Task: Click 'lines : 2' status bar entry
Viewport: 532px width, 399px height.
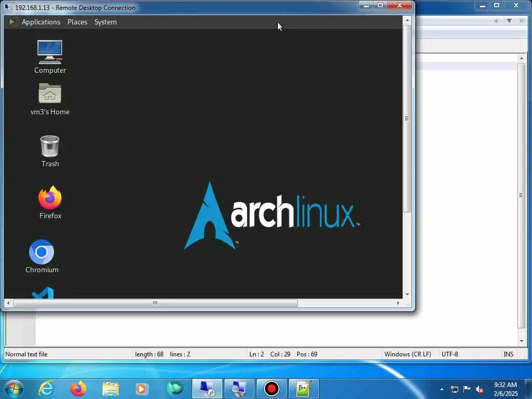Action: (180, 354)
